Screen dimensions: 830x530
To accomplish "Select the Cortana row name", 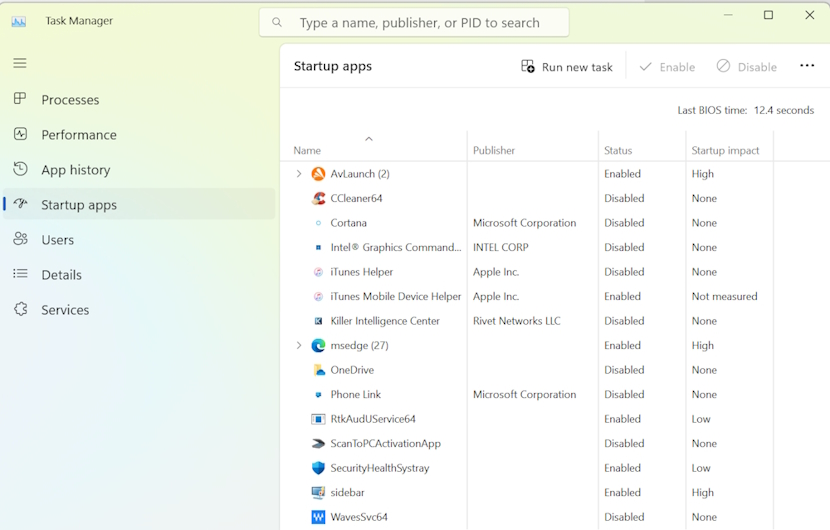I will point(348,223).
